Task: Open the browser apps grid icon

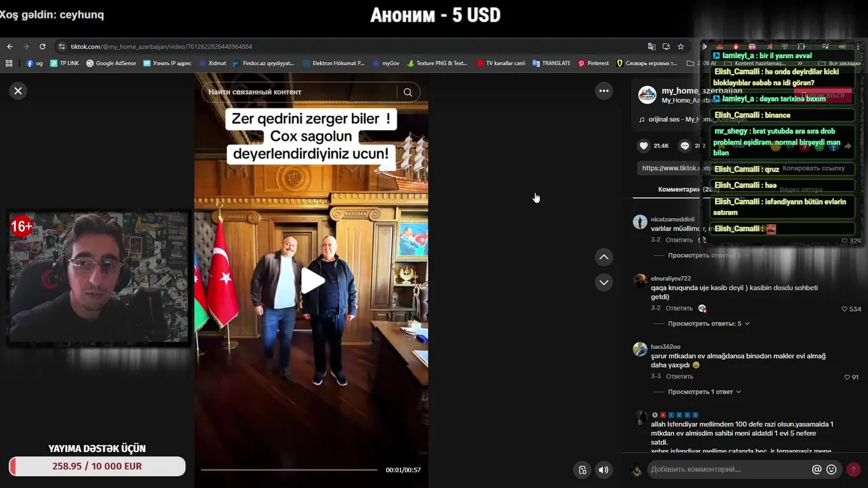Action: [x=9, y=63]
